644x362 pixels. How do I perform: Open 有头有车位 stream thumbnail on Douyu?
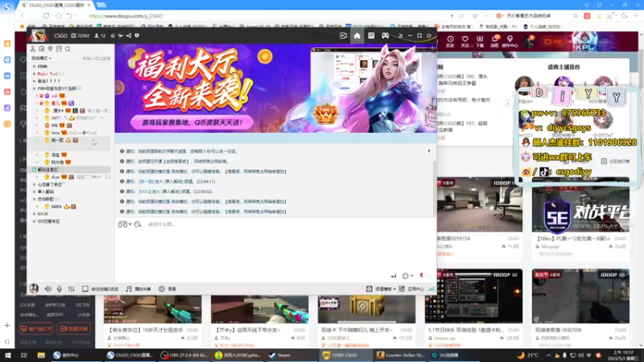click(x=152, y=309)
